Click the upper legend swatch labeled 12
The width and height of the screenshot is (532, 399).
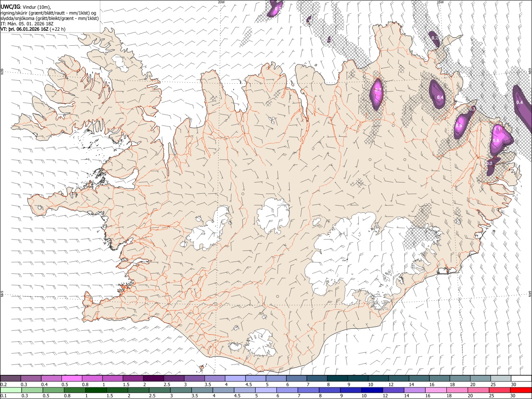tap(399, 378)
